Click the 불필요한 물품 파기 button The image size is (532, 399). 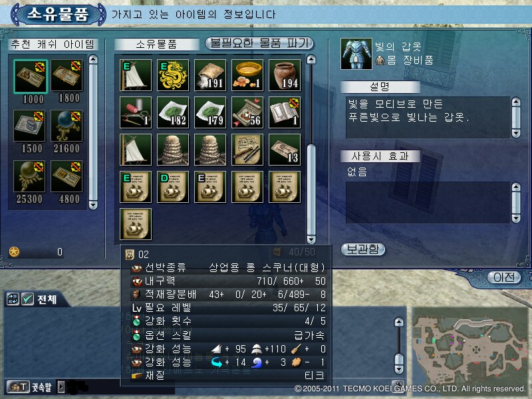point(259,43)
